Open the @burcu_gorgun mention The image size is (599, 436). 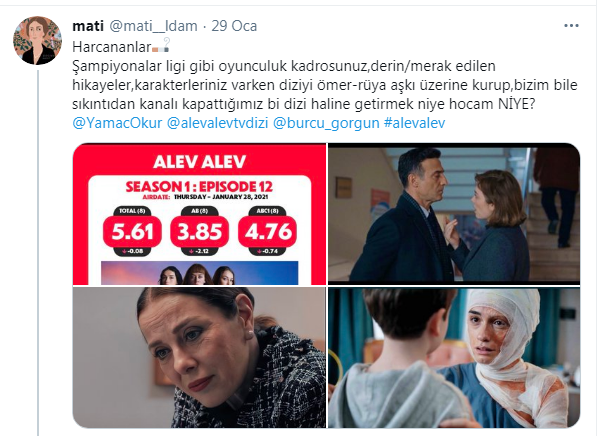pos(326,123)
